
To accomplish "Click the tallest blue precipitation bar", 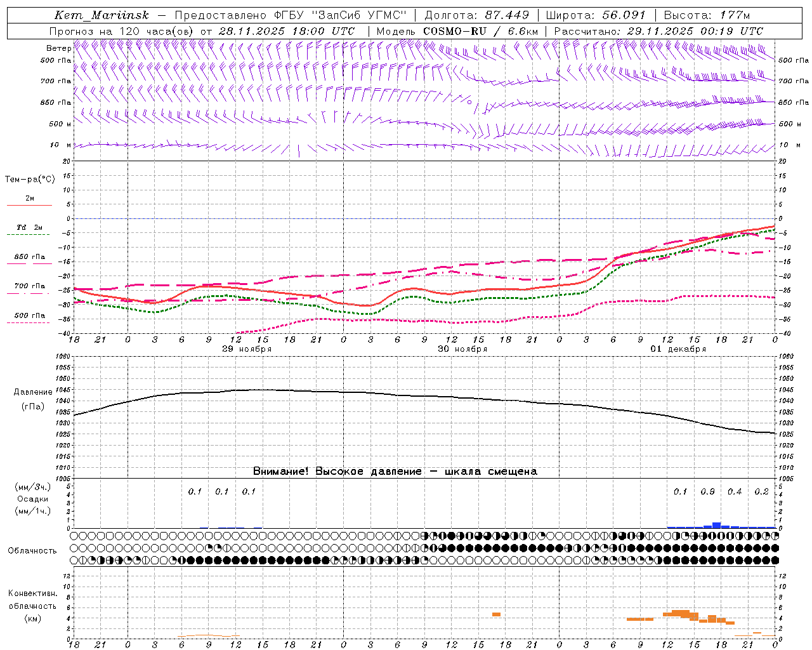I will [716, 525].
